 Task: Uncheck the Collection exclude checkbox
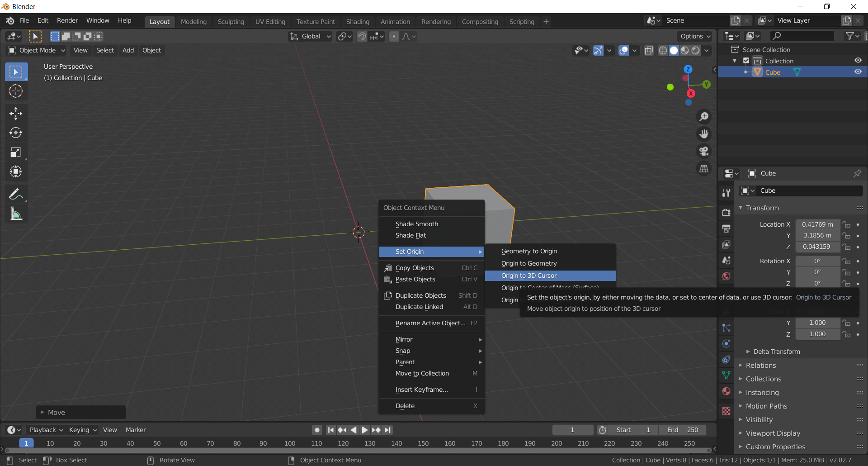click(746, 61)
